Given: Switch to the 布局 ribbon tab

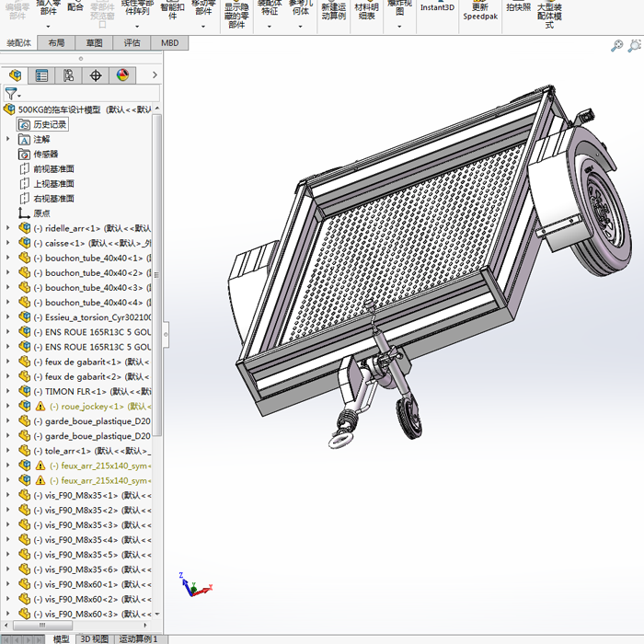Looking at the screenshot, I should click(56, 42).
